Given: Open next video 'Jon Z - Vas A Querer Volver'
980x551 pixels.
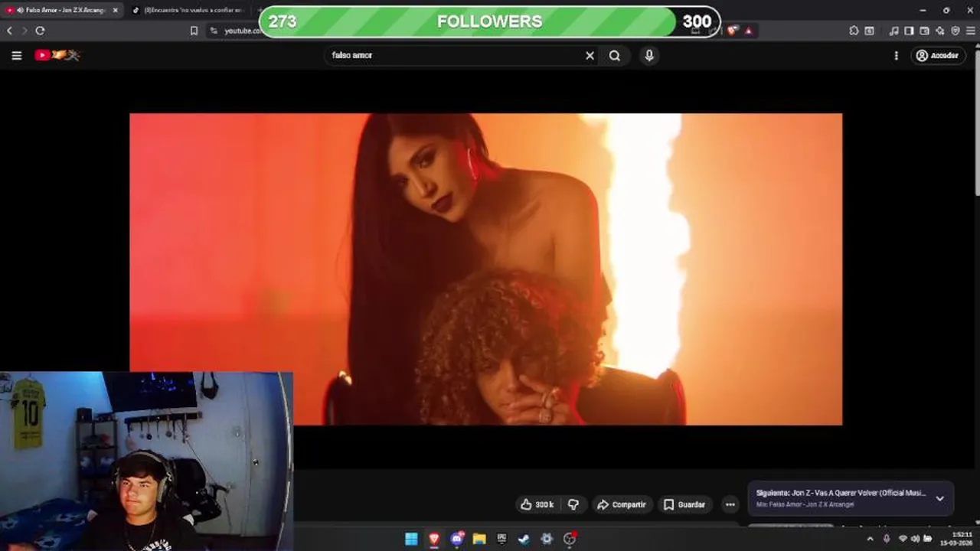Looking at the screenshot, I should [x=841, y=493].
